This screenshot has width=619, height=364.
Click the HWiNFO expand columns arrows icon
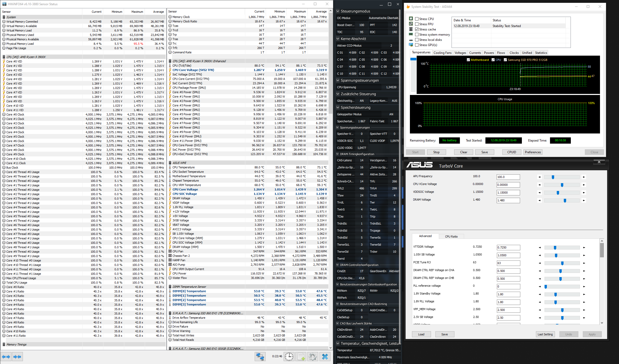coord(6,357)
